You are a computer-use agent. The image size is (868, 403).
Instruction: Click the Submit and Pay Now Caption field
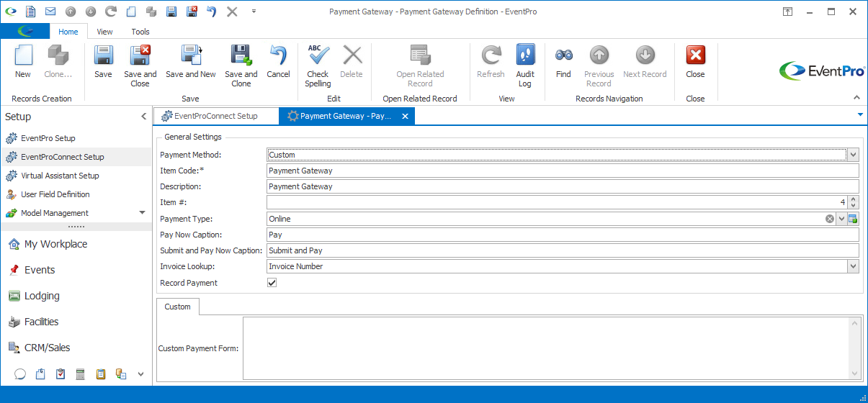563,250
